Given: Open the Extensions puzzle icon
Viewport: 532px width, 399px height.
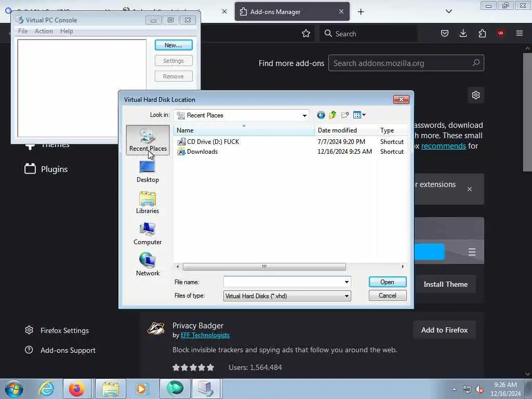Looking at the screenshot, I should click(x=482, y=34).
